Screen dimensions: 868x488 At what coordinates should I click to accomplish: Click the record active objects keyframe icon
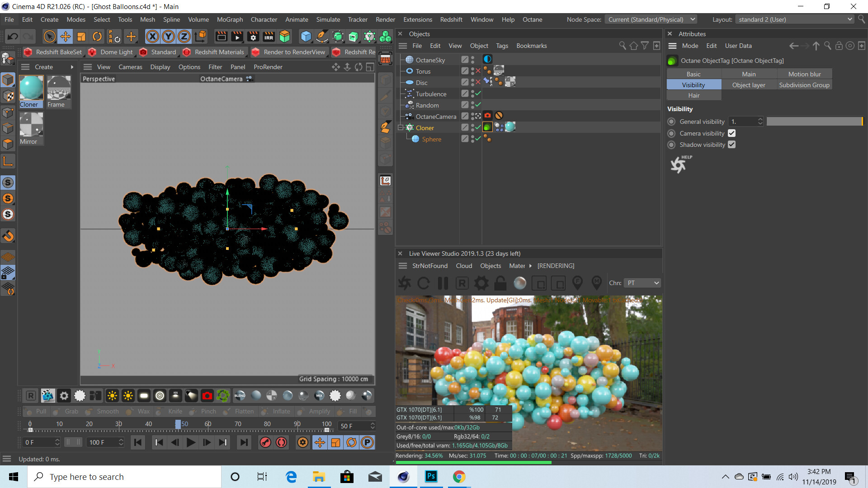click(265, 442)
